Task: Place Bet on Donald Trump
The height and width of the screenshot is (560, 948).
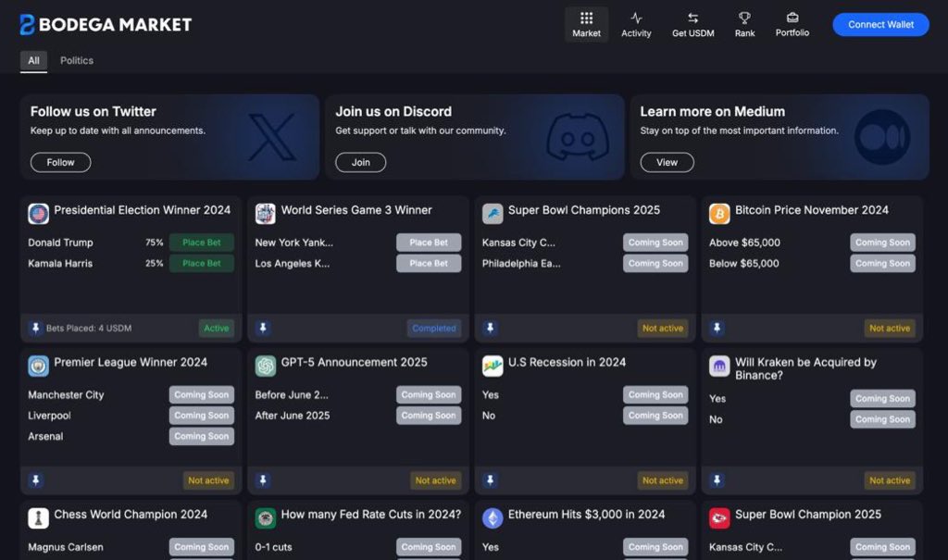Action: (x=201, y=243)
